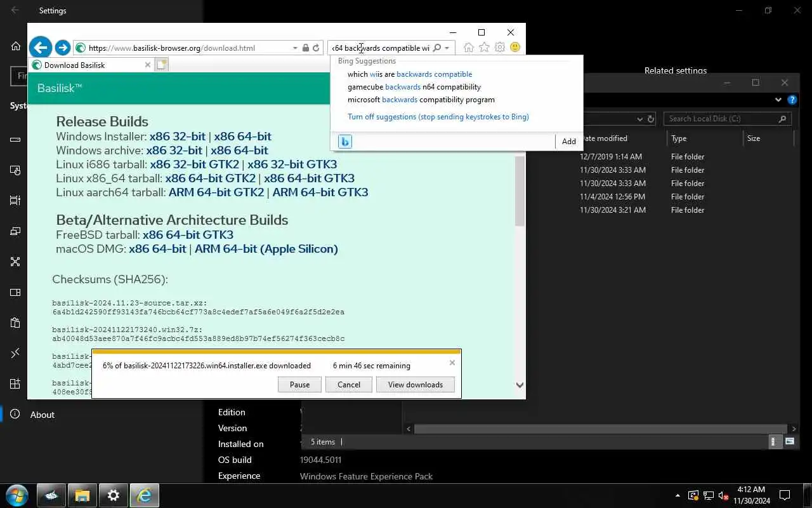The height and width of the screenshot is (508, 812).
Task: Select Shared experiences sidebar icon
Action: [15, 262]
